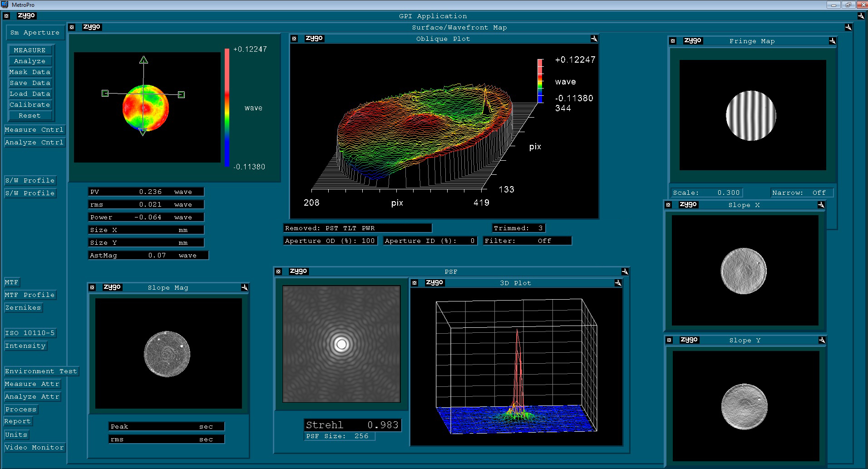868x469 pixels.
Task: Click the Fringe Map pin icon
Action: [x=832, y=41]
